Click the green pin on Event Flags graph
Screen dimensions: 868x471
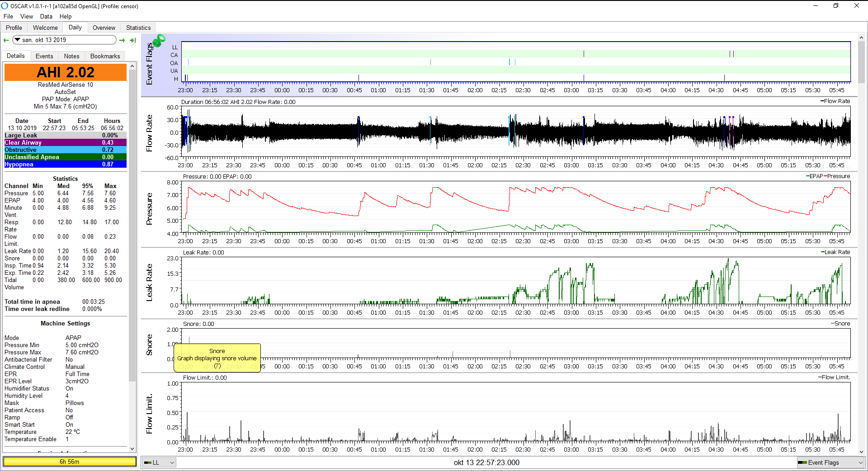(x=159, y=41)
